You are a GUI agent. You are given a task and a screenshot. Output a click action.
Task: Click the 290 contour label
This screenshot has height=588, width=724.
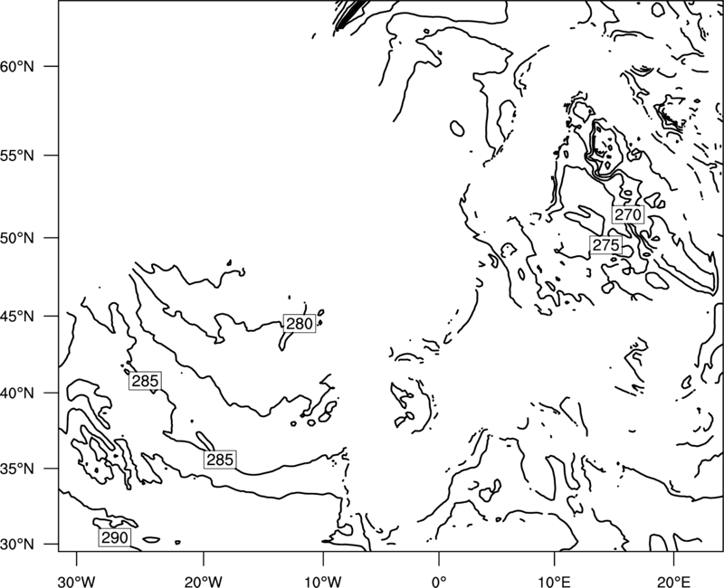tap(114, 537)
